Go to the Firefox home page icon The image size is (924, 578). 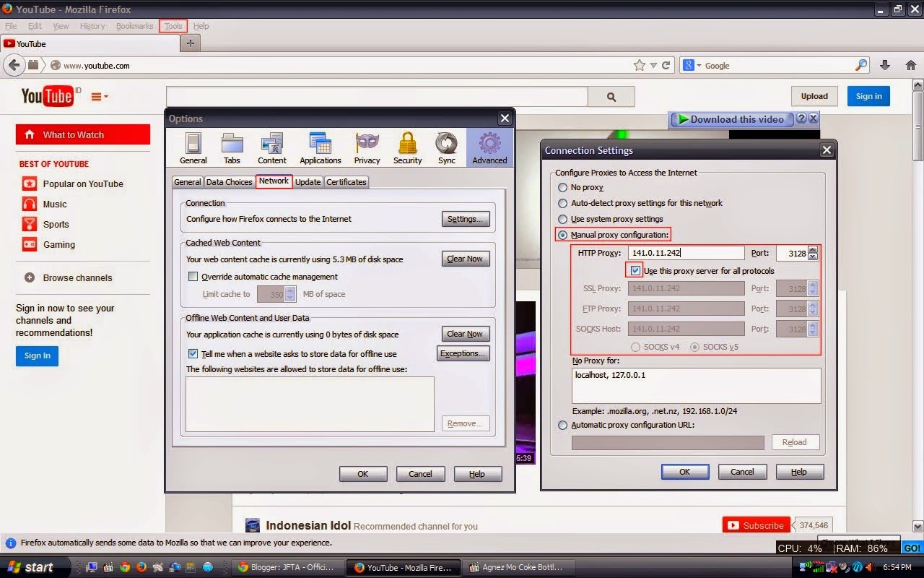coord(911,65)
